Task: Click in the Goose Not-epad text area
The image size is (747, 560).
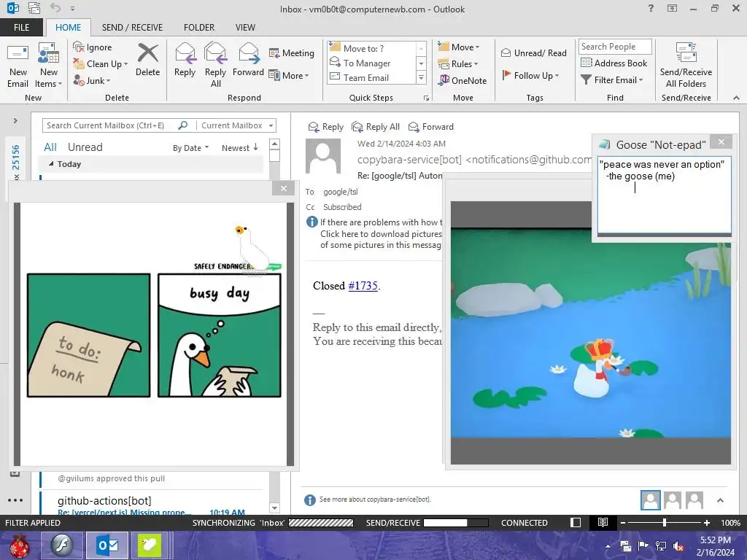Action: 664,195
